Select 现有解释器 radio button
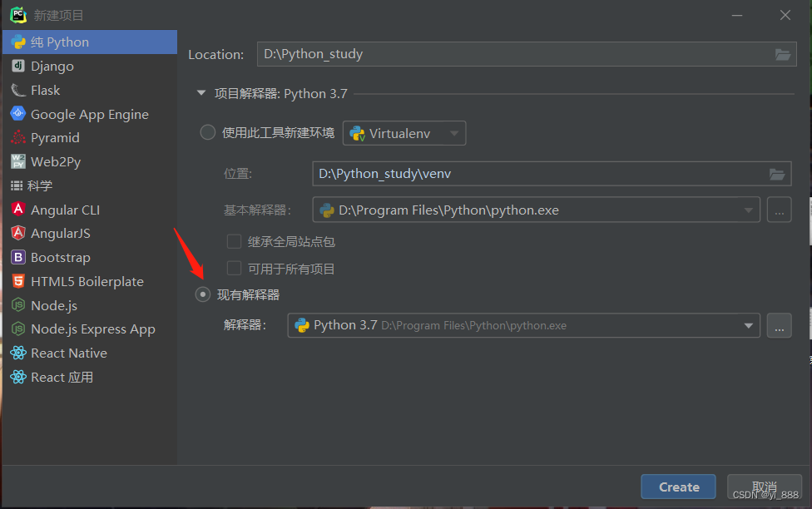The height and width of the screenshot is (509, 812). pos(202,294)
